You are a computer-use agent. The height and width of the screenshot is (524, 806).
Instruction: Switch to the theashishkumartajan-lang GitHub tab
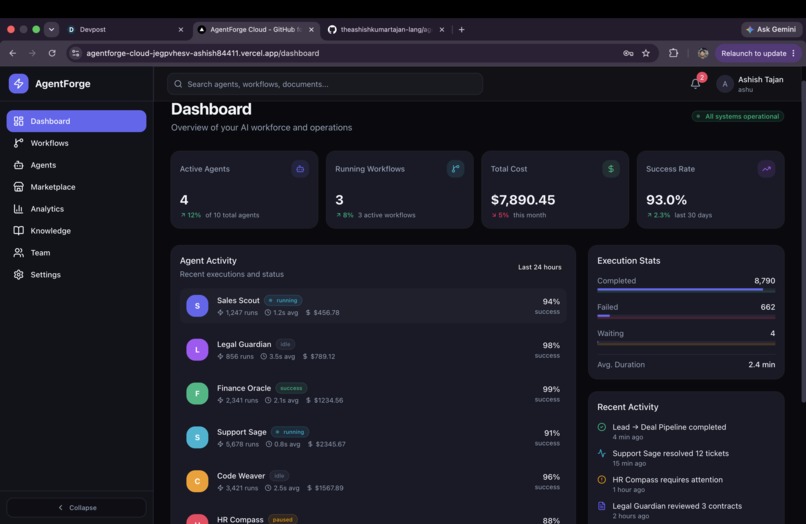coord(386,29)
